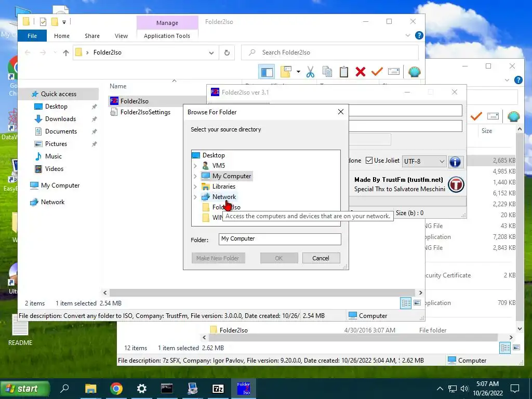Click the orange checkmark Properties icon in Folder2Iso Explorer
This screenshot has height=399, width=532.
377,72
